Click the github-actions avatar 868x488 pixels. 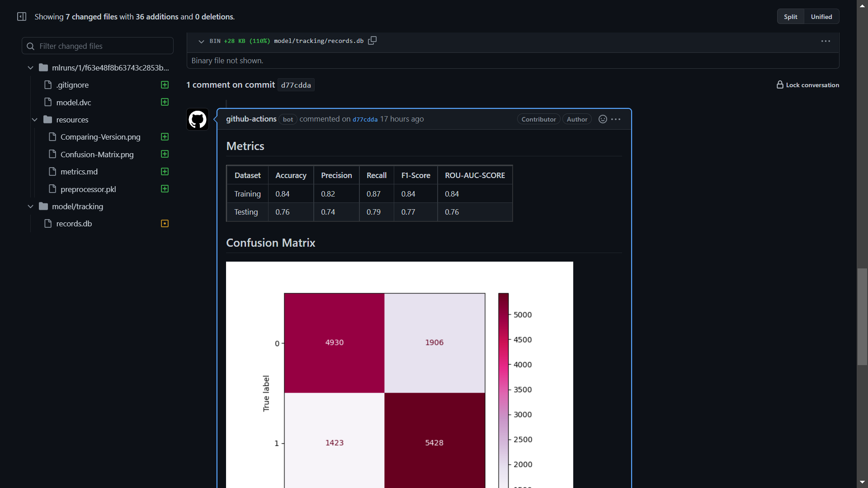coord(198,119)
